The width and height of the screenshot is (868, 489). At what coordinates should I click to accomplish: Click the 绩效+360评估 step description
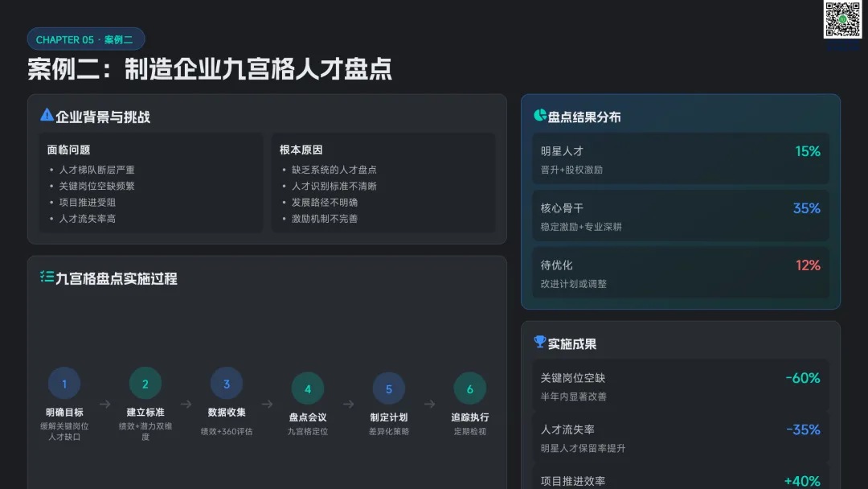coord(227,431)
